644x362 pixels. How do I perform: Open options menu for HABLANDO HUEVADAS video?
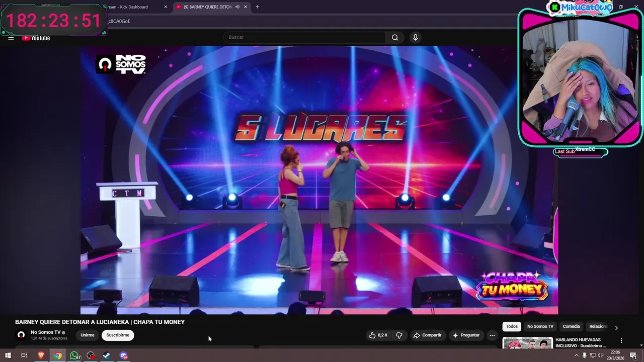pos(621,340)
